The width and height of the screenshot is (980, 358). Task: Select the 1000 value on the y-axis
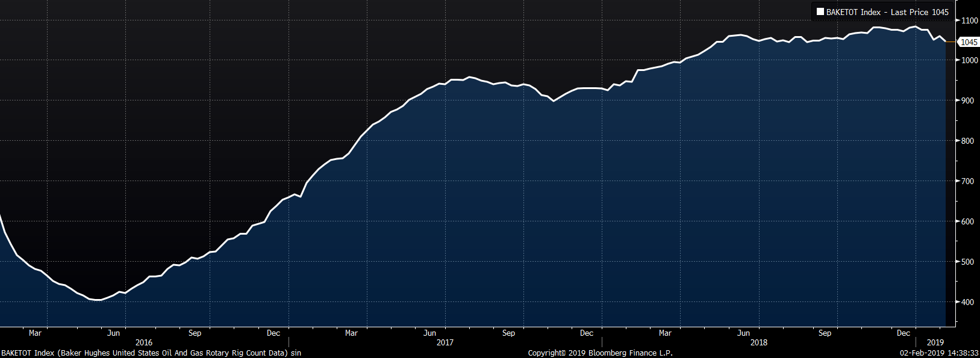pos(970,60)
